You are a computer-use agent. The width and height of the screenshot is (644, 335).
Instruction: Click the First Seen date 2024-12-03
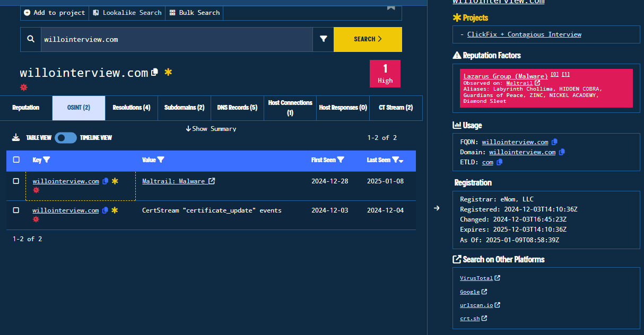(330, 210)
